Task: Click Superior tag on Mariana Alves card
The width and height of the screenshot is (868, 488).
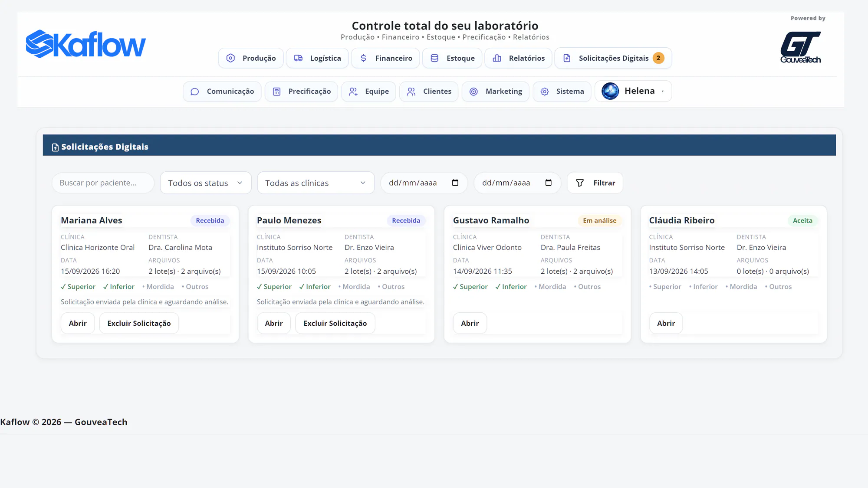Action: pyautogui.click(x=78, y=287)
